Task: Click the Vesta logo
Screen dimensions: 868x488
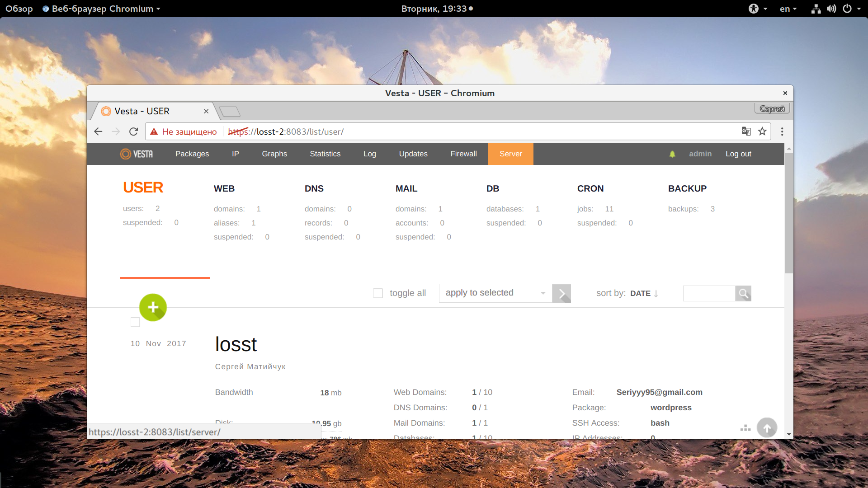Action: pyautogui.click(x=137, y=154)
